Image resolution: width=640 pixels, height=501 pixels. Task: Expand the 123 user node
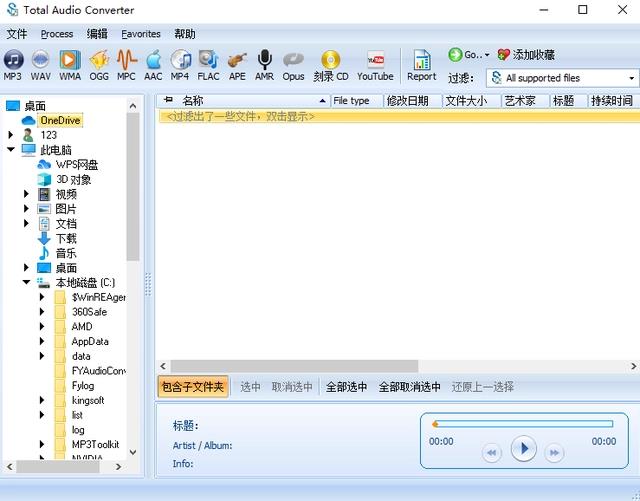(11, 135)
